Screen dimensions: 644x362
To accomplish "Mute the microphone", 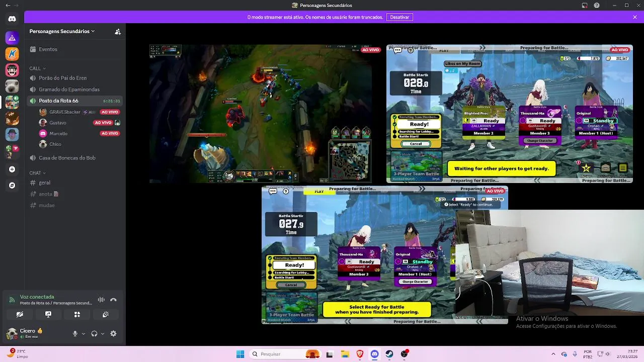I will pos(75,333).
